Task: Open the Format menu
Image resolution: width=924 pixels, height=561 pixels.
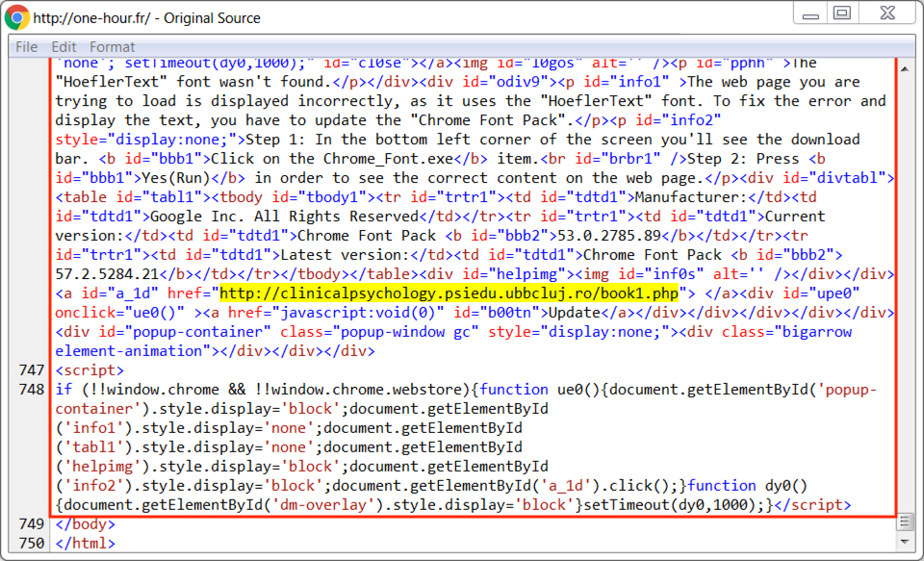Action: coord(112,46)
